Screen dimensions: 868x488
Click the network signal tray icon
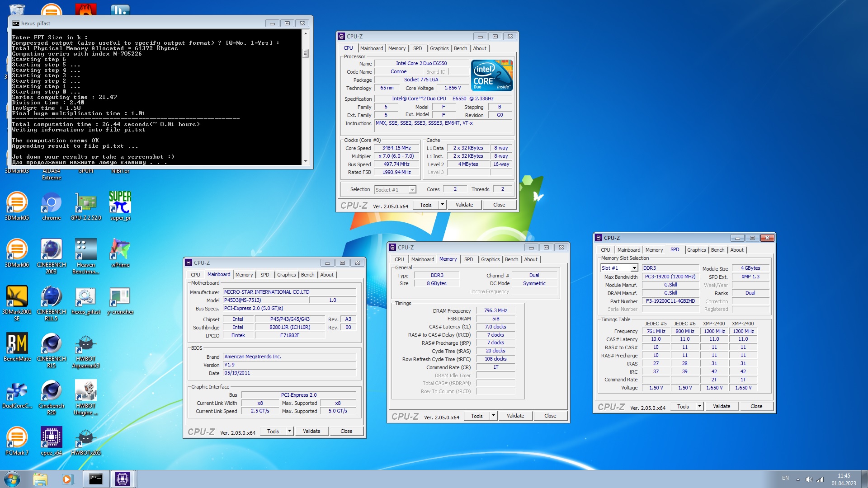tap(820, 479)
